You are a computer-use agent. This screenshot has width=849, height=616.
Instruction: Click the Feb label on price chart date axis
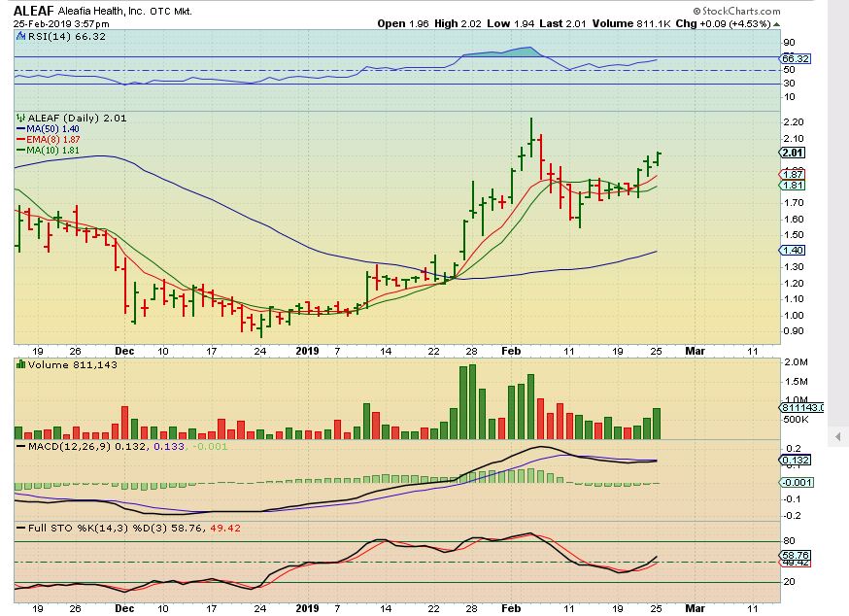(x=511, y=351)
